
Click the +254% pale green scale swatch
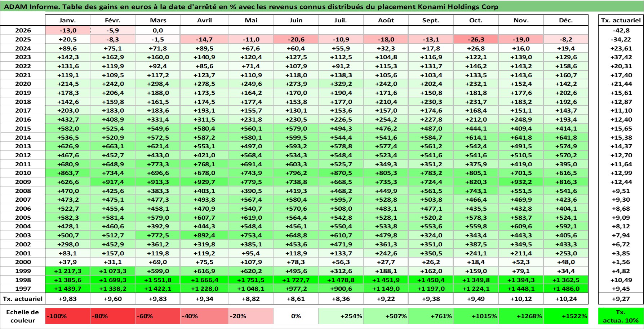click(341, 316)
